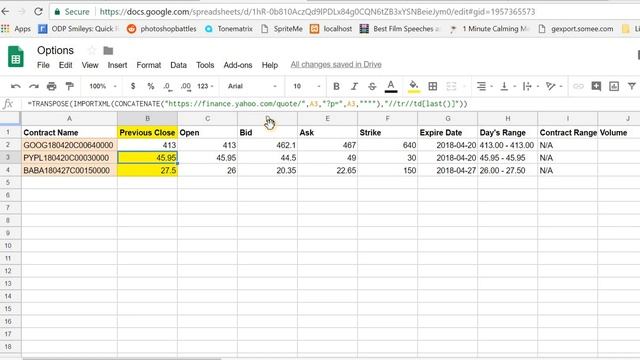Select cell BABA180427C00150000
The image size is (640, 360).
(x=69, y=170)
